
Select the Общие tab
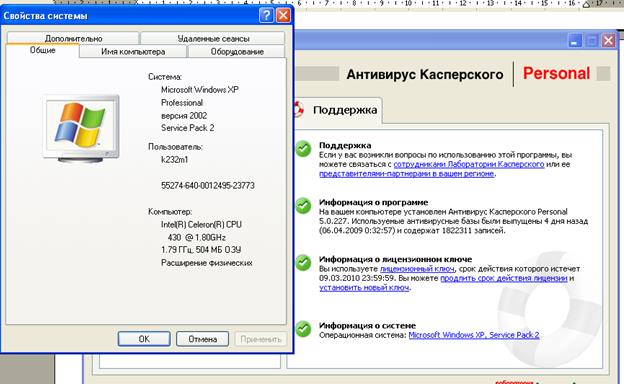tap(43, 51)
